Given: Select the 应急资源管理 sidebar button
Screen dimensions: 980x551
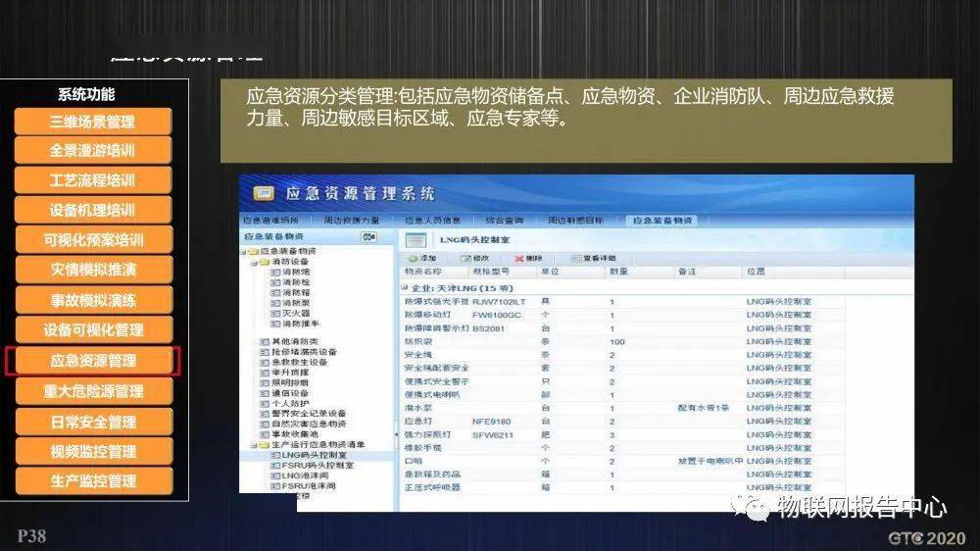Looking at the screenshot, I should 92,361.
